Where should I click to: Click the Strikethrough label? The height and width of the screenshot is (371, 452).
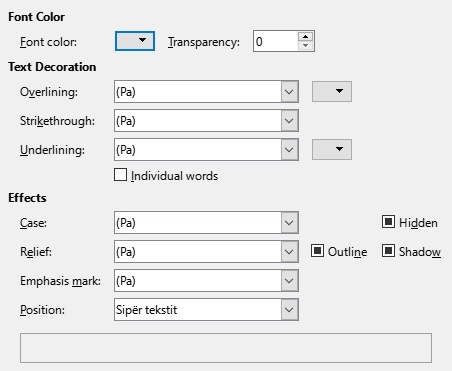57,121
